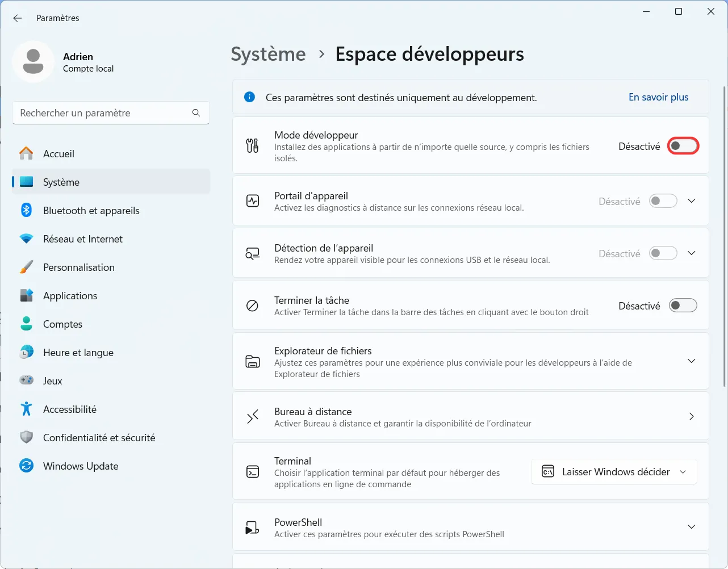Click the Mode développeur tools icon
The height and width of the screenshot is (569, 728).
(252, 146)
